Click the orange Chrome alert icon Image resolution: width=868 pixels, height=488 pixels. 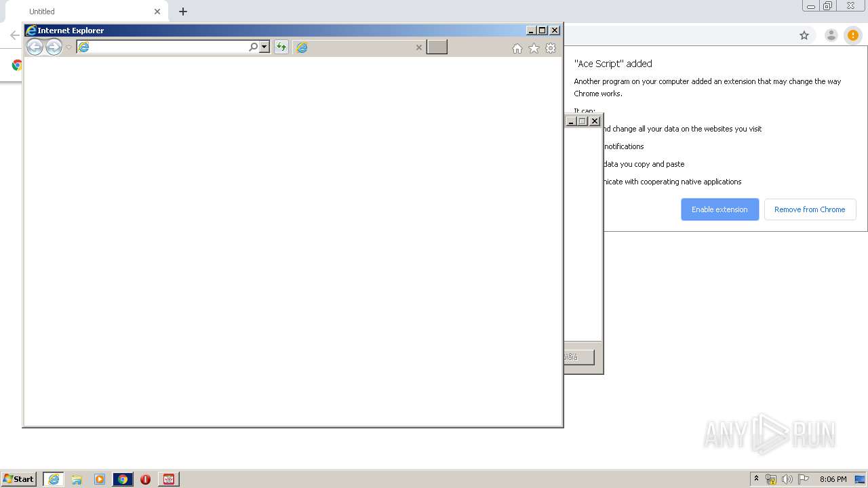[852, 35]
